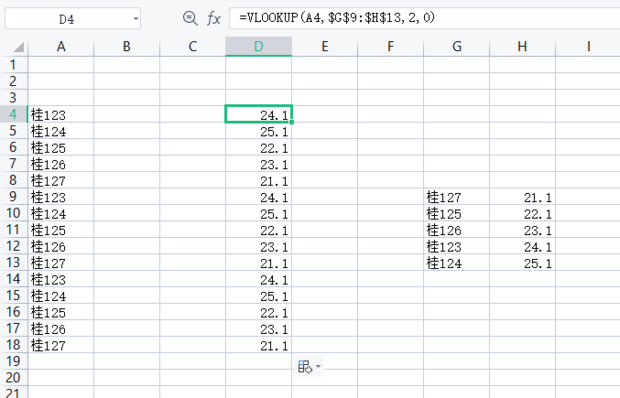
Task: Click cell H10 showing 22.1
Action: pos(522,213)
